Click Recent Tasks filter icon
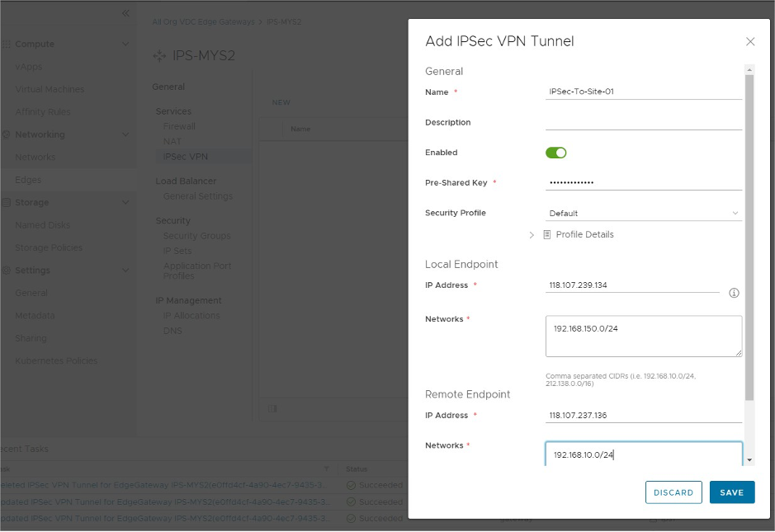This screenshot has height=532, width=775. coord(326,468)
